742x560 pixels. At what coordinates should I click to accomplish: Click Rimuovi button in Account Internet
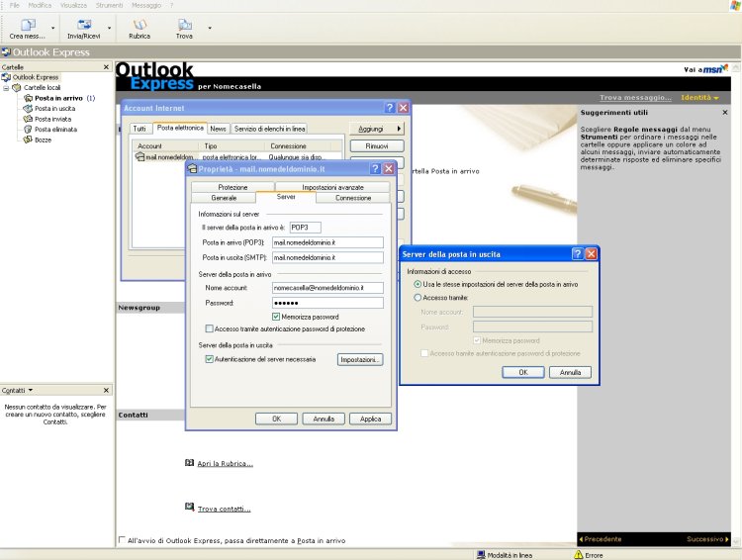click(377, 146)
